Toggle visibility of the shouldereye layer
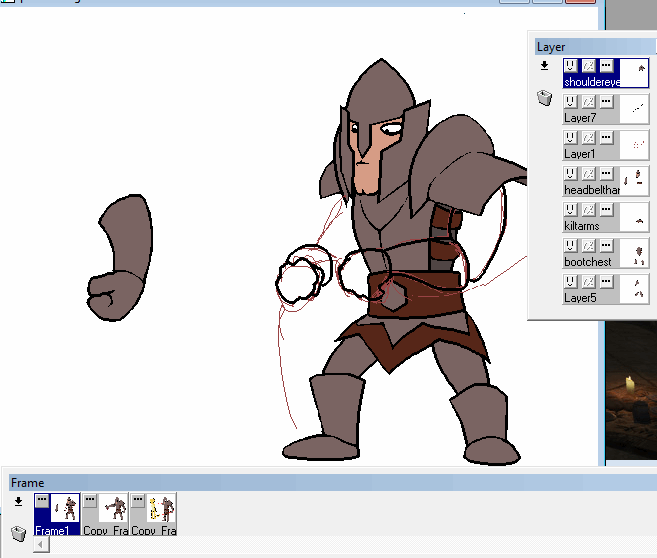657x558 pixels. tap(570, 65)
